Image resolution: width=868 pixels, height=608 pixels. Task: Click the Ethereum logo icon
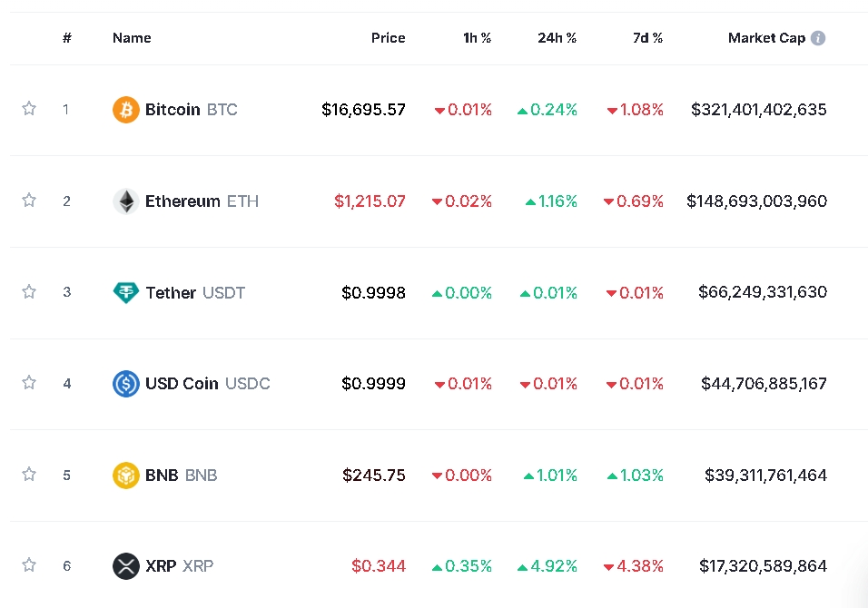(125, 201)
